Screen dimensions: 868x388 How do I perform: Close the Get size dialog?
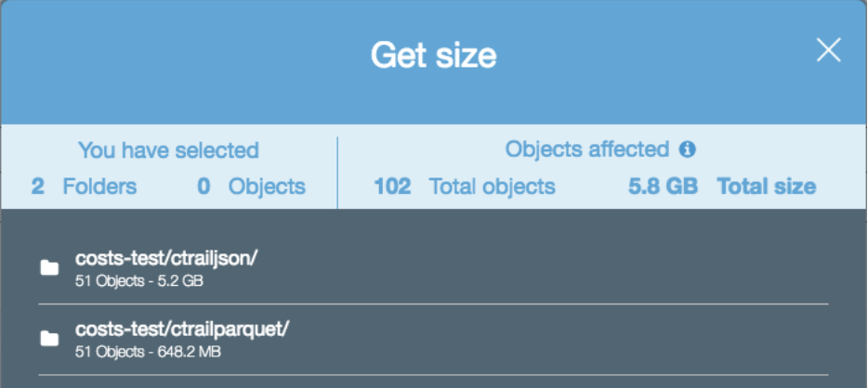pyautogui.click(x=829, y=50)
